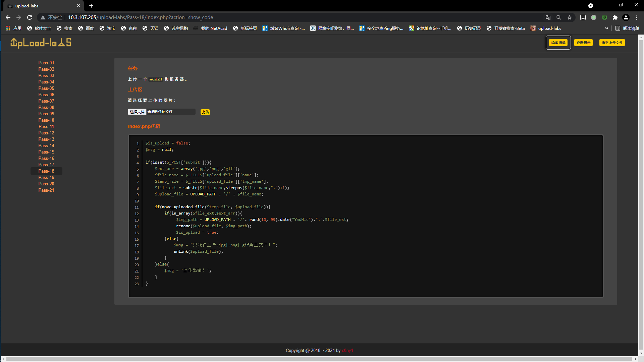Click the user profile avatar icon
The width and height of the screenshot is (644, 362).
coord(626,17)
